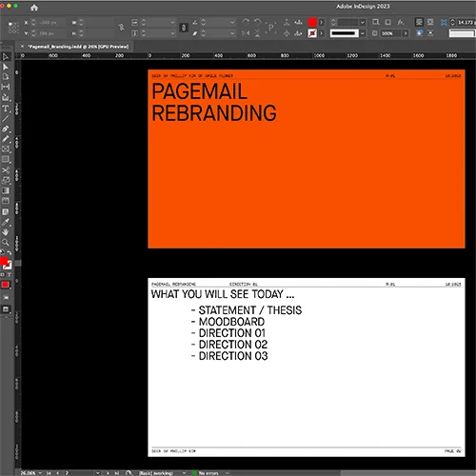
Task: Open preflight No errors menu
Action: (x=228, y=473)
